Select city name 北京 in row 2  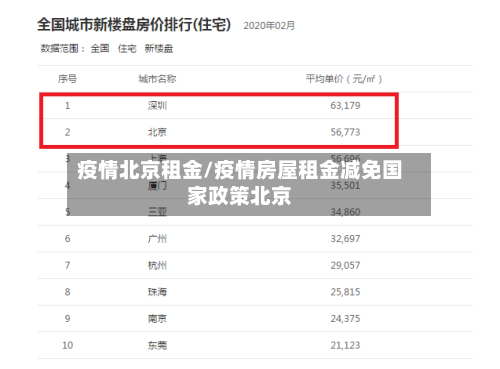click(157, 132)
